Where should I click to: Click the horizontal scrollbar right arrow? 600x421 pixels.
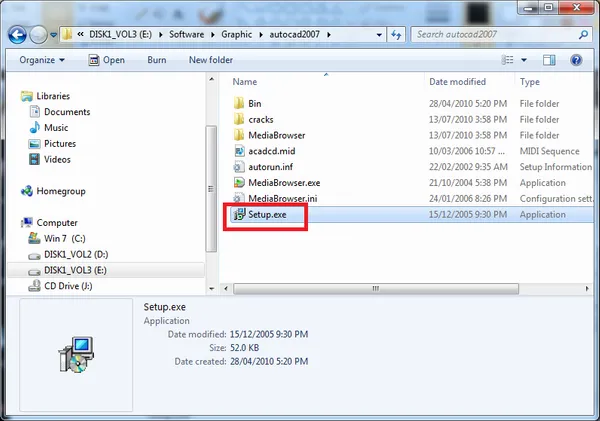587,289
